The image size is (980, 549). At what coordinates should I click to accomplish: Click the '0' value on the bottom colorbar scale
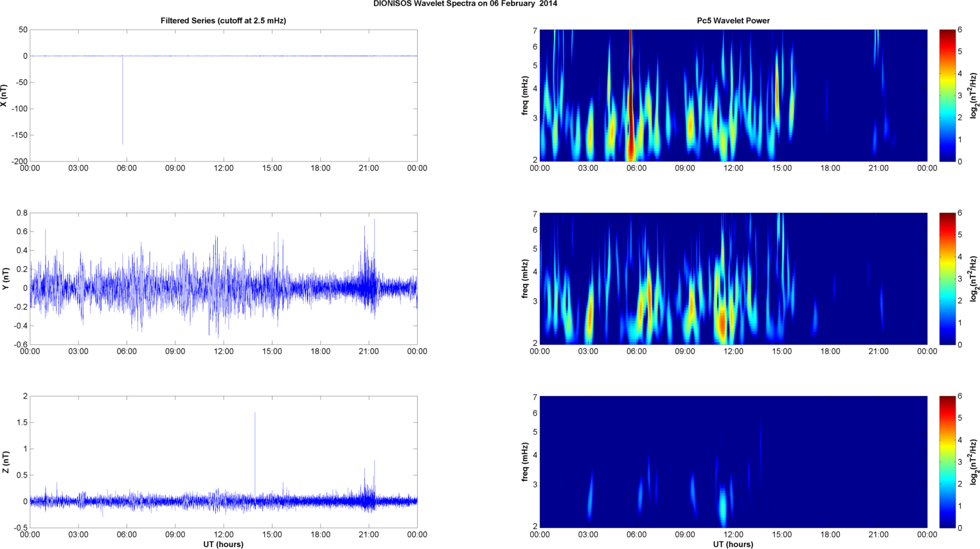click(x=960, y=528)
